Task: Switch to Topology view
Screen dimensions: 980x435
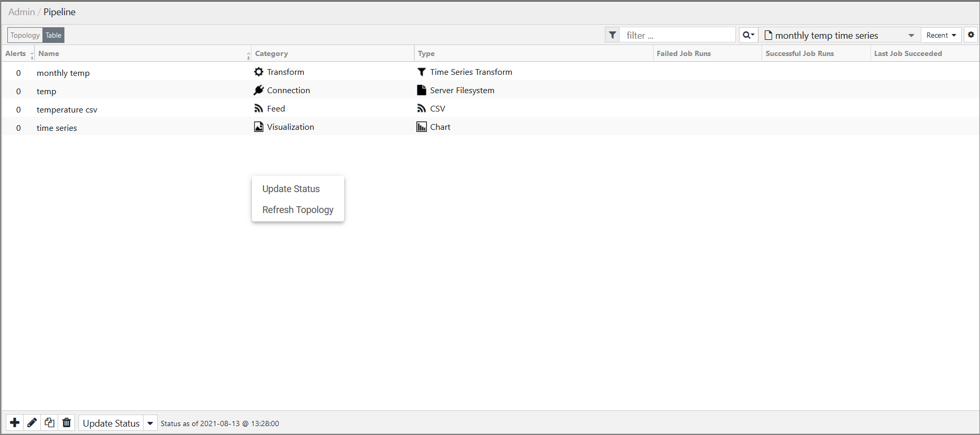Action: coord(25,35)
